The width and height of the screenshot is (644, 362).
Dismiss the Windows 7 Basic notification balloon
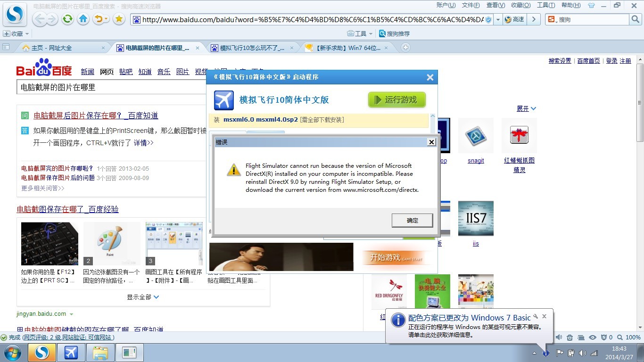[544, 316]
